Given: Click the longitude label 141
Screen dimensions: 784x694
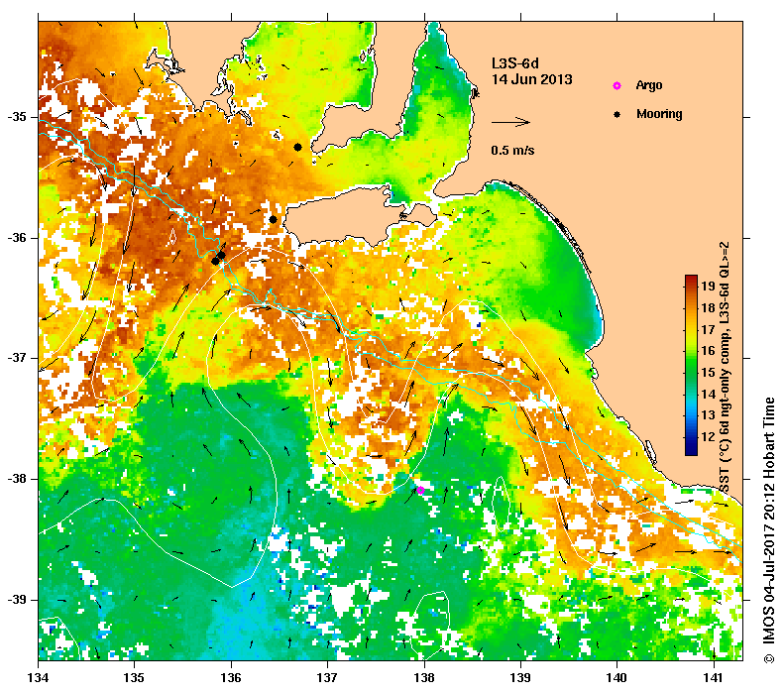Looking at the screenshot, I should pyautogui.click(x=714, y=678).
